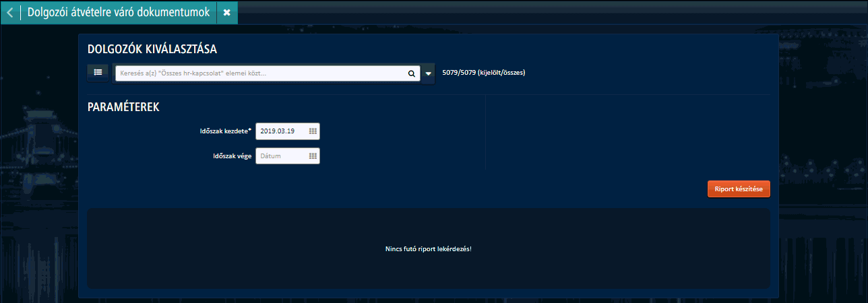
Task: Close the Dolgozói átvételre váró dokumentumok tab
Action: click(x=226, y=13)
